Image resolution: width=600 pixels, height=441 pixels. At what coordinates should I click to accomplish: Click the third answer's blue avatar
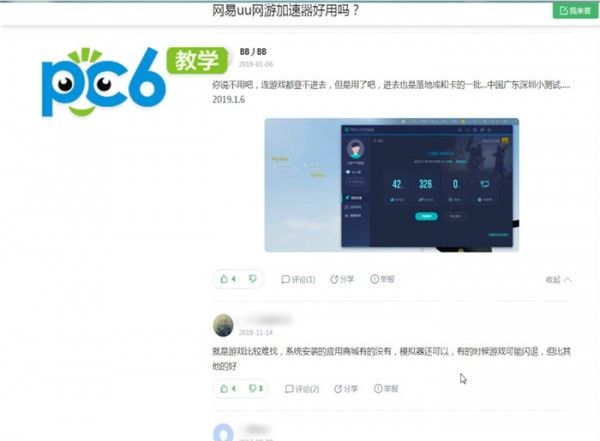tap(223, 433)
